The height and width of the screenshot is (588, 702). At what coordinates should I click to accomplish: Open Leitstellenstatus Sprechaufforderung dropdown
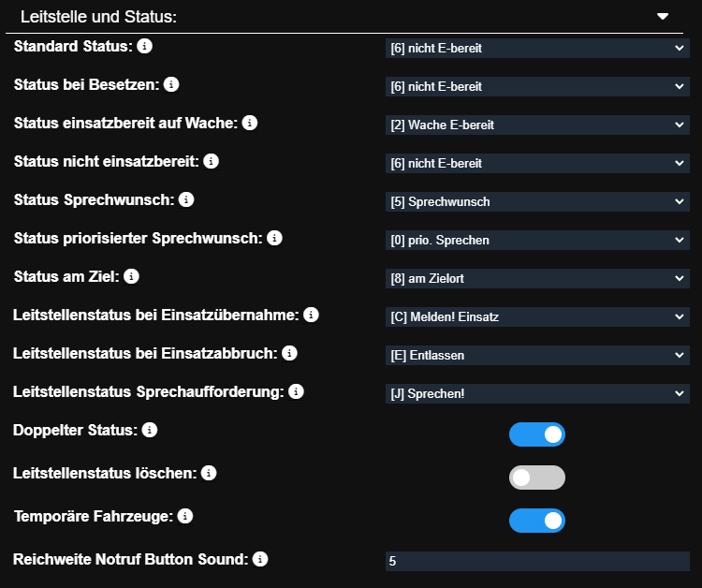tap(537, 393)
